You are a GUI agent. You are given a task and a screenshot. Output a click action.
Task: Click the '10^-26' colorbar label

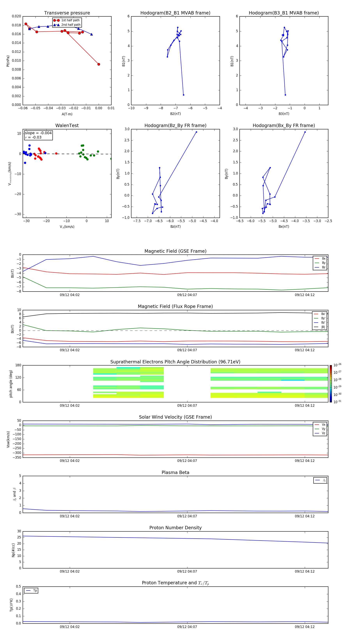[337, 365]
